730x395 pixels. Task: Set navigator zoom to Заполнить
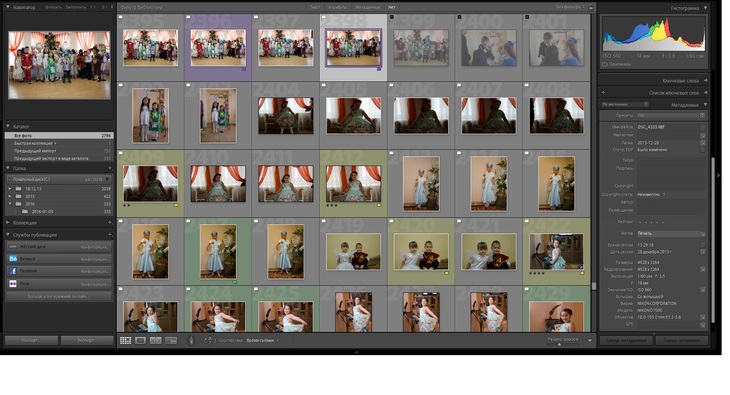[75, 7]
